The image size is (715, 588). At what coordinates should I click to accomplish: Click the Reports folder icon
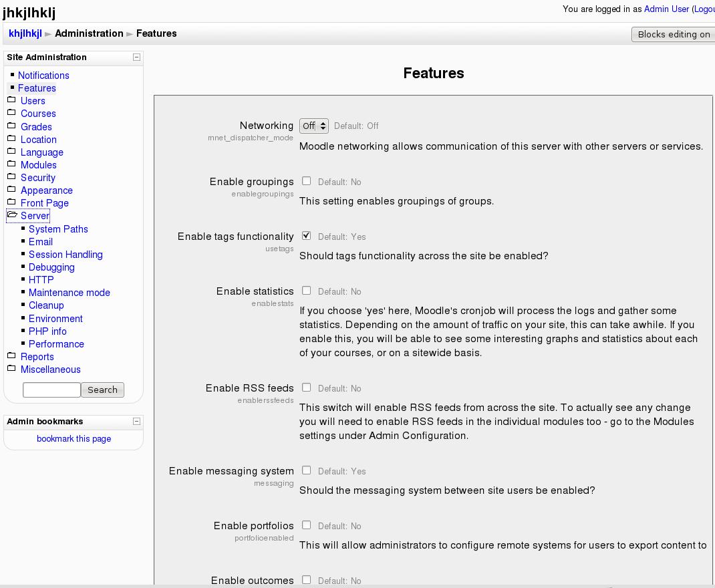pos(11,356)
